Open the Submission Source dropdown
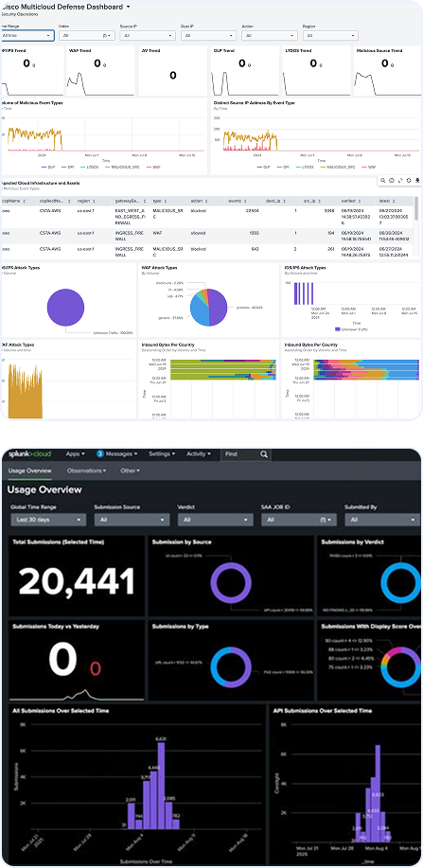Image resolution: width=423 pixels, height=868 pixels. click(x=132, y=520)
